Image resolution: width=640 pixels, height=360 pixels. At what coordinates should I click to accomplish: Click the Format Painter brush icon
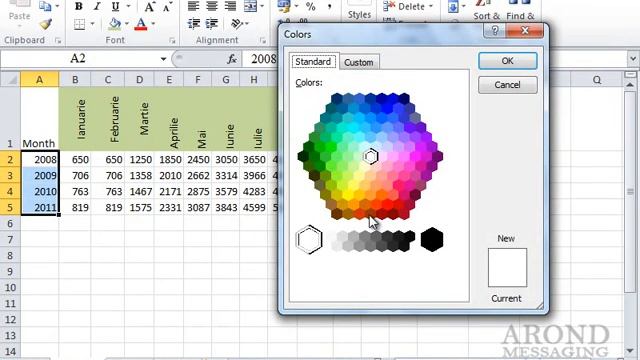click(45, 24)
